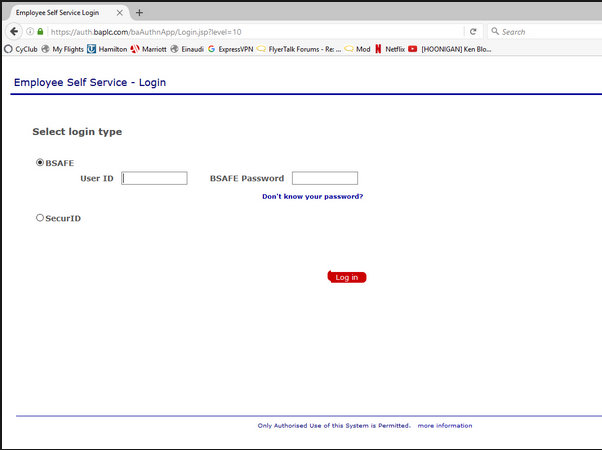Image resolution: width=602 pixels, height=450 pixels.
Task: Select the BSAFE login type radio button
Action: point(40,162)
